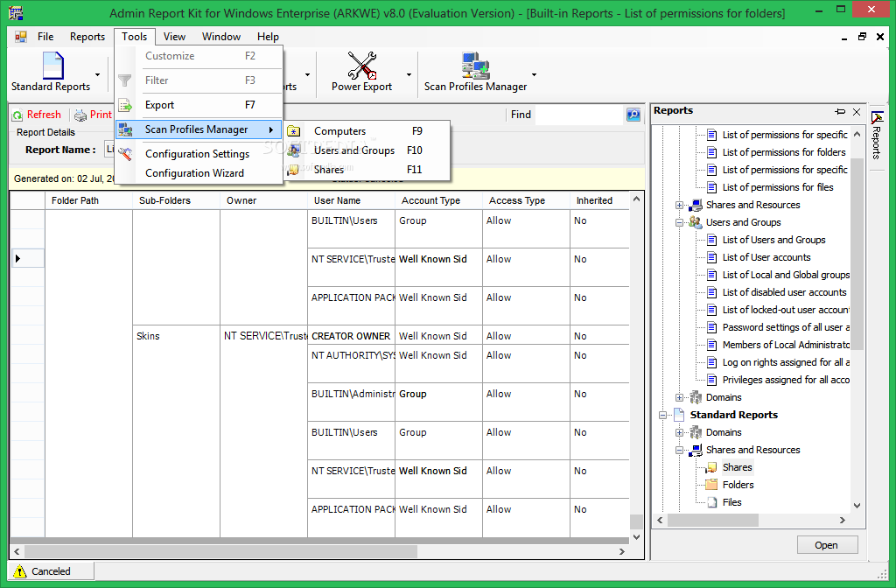Click the Files icon in the tree

coord(712,502)
